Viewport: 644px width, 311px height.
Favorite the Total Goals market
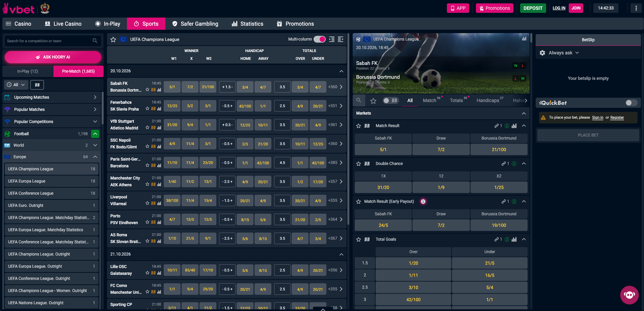359,239
